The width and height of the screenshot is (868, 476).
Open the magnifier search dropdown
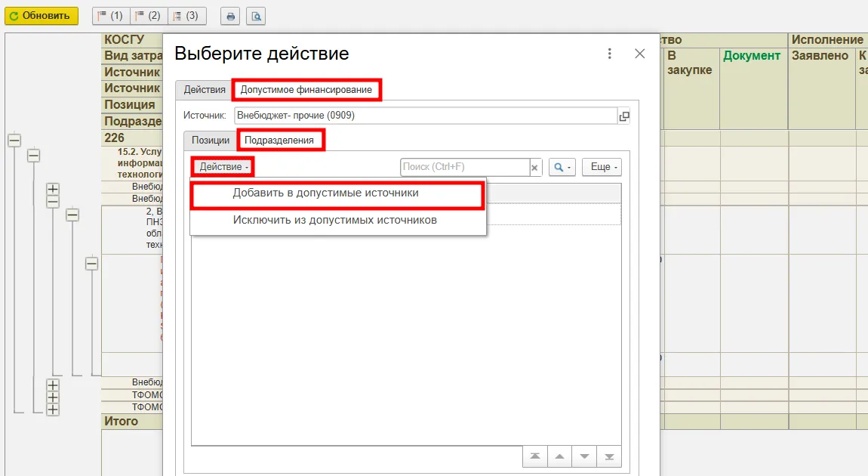(562, 167)
